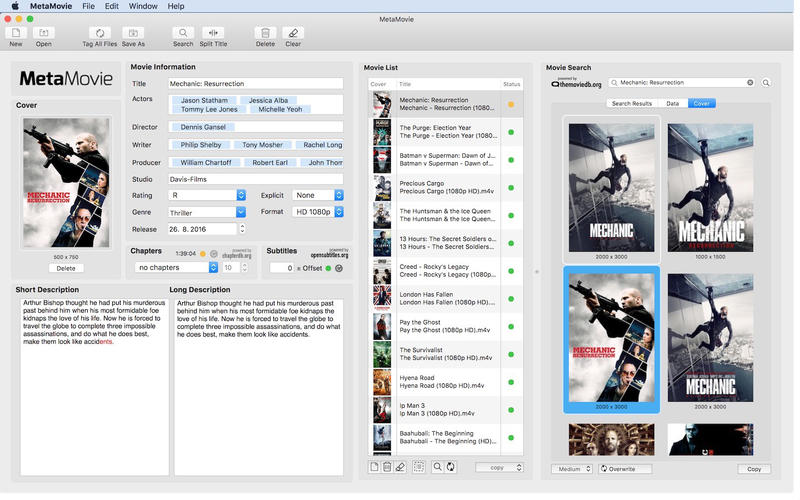Click the Tag All Files toolbar icon
The height and width of the screenshot is (500, 800).
100,33
